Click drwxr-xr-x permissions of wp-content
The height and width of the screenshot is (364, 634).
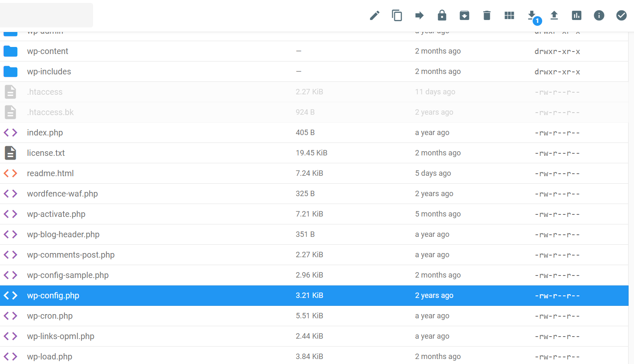tap(557, 52)
